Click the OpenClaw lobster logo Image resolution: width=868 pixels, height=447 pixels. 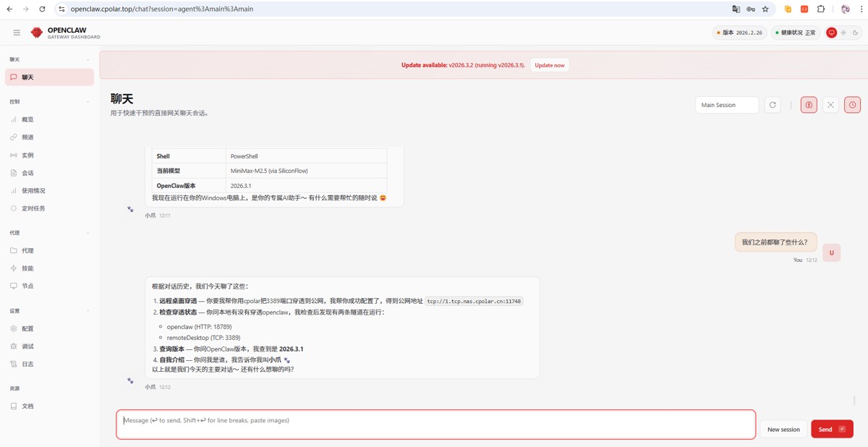(x=37, y=33)
